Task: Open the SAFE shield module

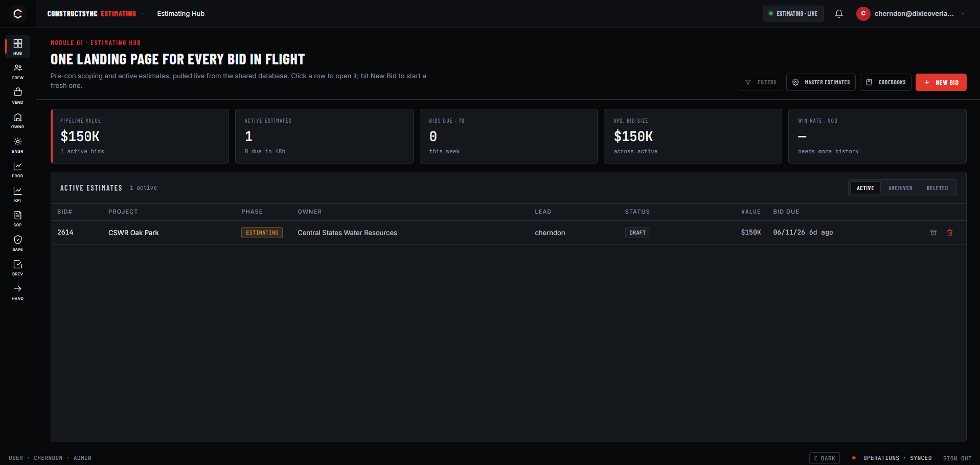Action: pos(17,243)
